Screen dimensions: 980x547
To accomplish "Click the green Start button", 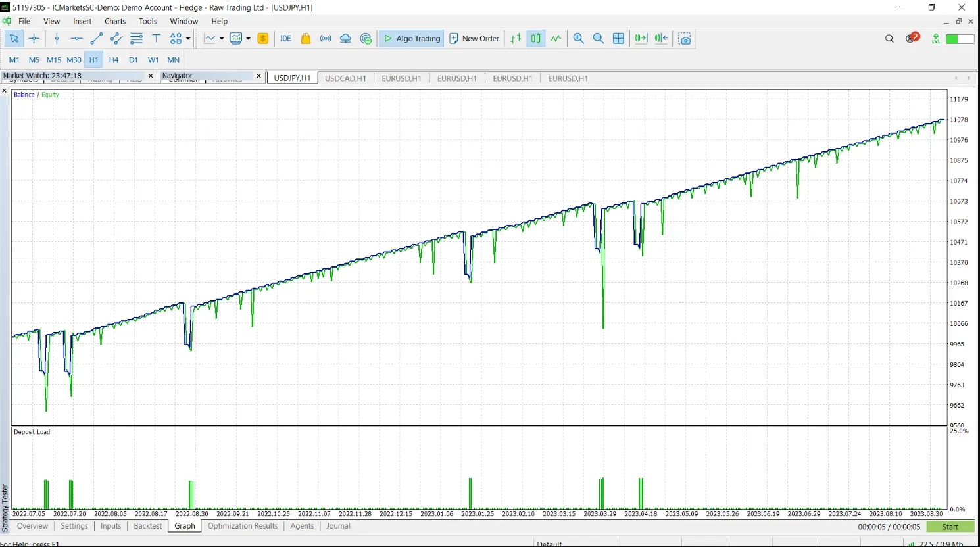I will pyautogui.click(x=950, y=527).
